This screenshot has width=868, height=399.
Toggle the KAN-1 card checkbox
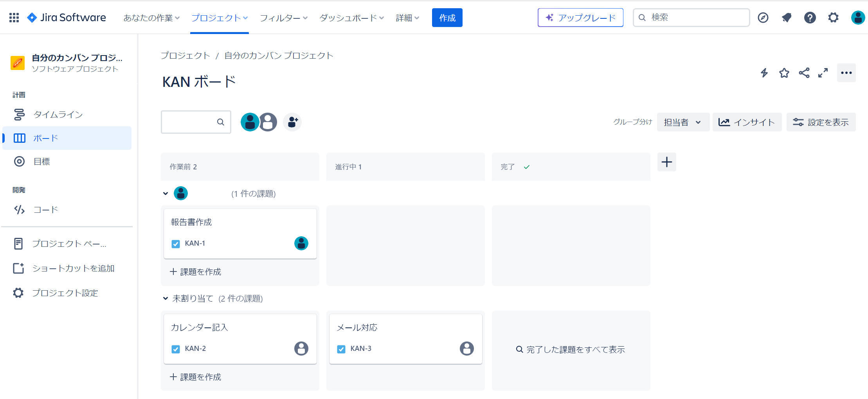175,243
